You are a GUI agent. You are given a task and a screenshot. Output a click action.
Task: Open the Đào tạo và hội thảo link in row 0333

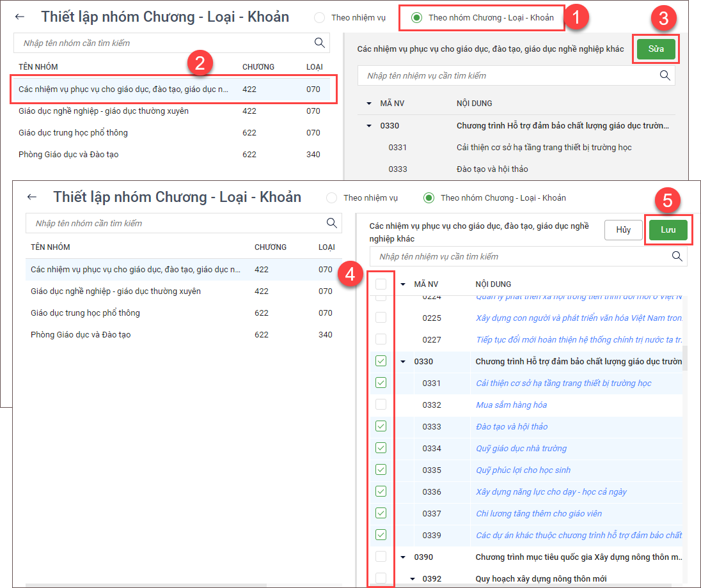511,426
